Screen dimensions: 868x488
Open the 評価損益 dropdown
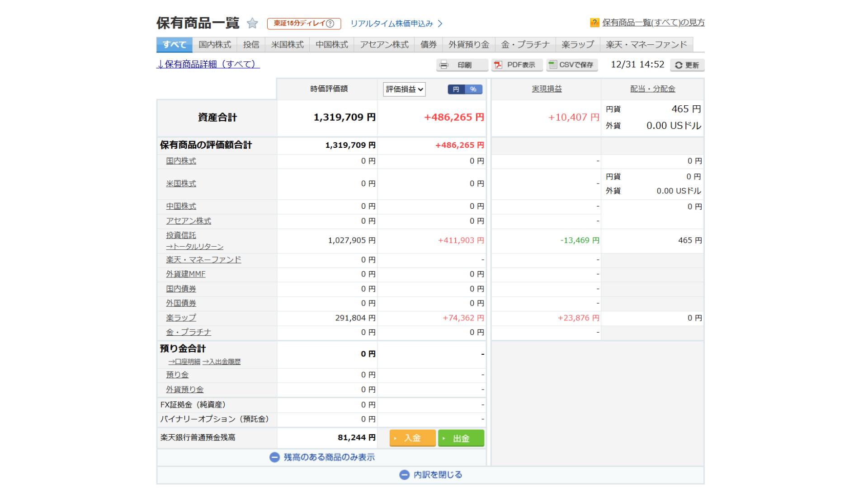[404, 89]
